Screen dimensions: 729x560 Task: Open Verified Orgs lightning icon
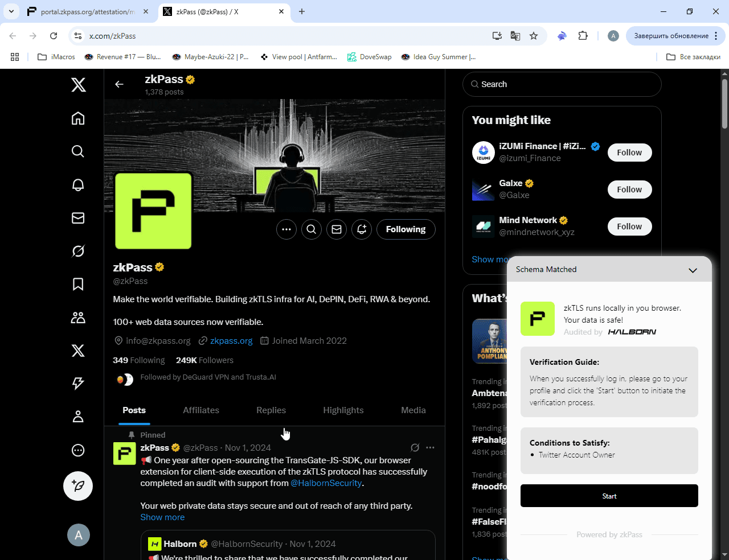pos(78,384)
